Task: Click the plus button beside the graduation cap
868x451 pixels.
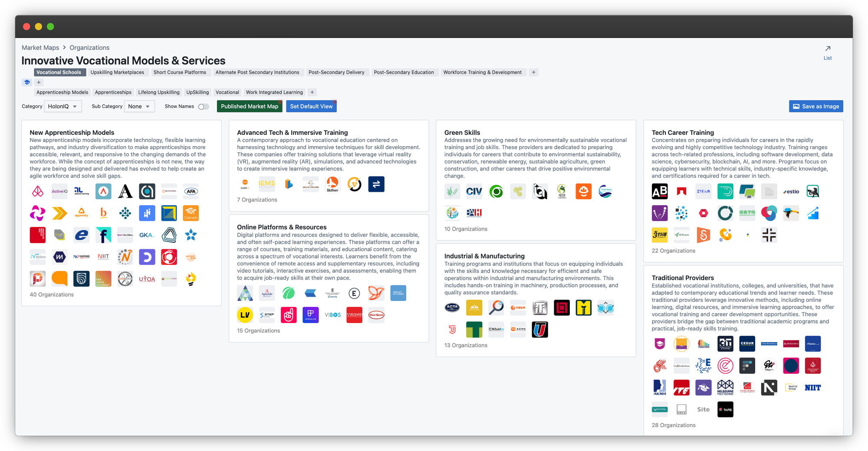Action: (x=39, y=82)
